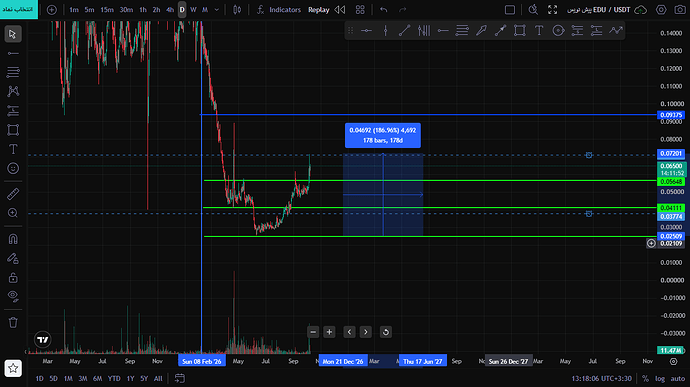Screen dimensions: 690x387
Task: Set date range to YTD
Action: click(114, 378)
